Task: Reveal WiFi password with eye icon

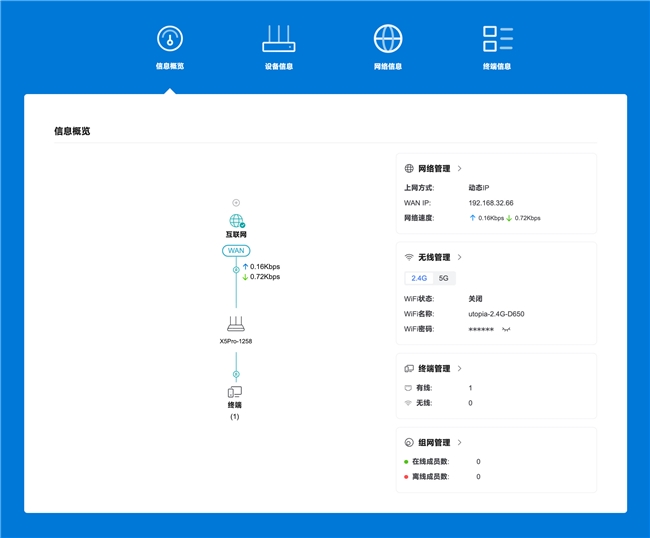Action: pyautogui.click(x=506, y=328)
